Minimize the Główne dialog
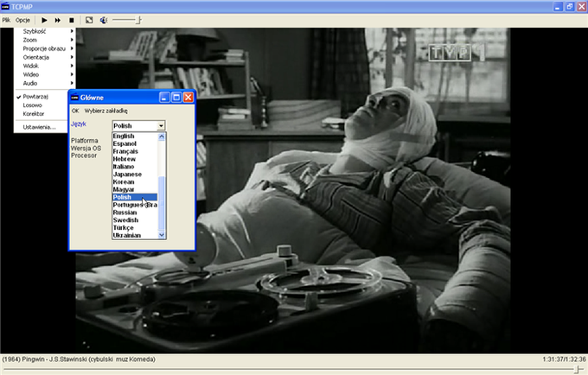The width and height of the screenshot is (588, 375). tap(164, 98)
